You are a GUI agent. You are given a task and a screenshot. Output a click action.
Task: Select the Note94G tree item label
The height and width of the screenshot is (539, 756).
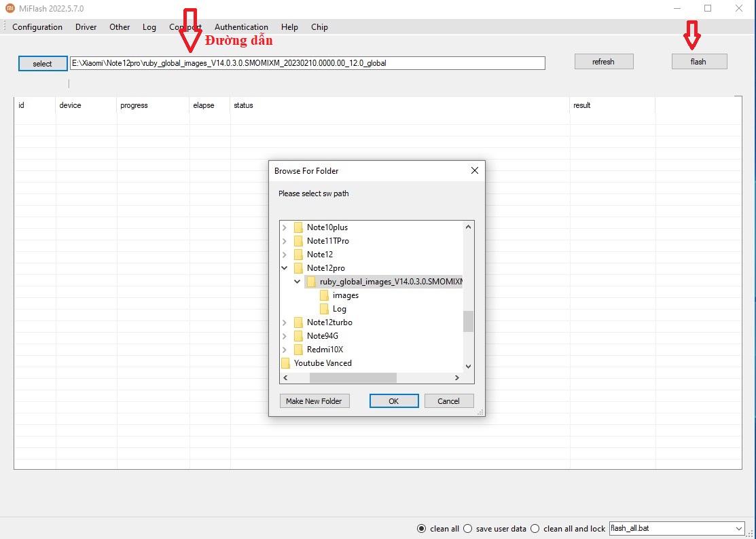coord(323,336)
